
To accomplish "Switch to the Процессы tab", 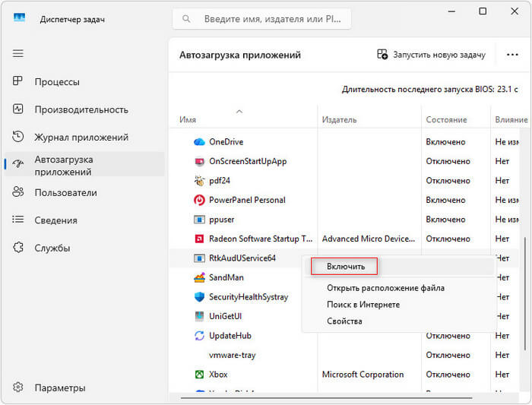I will click(x=57, y=82).
